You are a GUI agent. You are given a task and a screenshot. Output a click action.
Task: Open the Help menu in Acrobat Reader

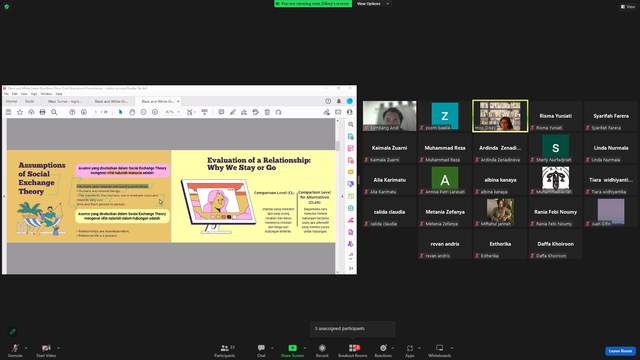pyautogui.click(x=59, y=94)
